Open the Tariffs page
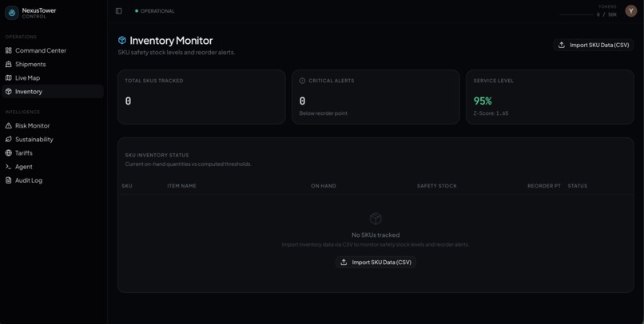Image resolution: width=644 pixels, height=324 pixels. (x=53, y=153)
